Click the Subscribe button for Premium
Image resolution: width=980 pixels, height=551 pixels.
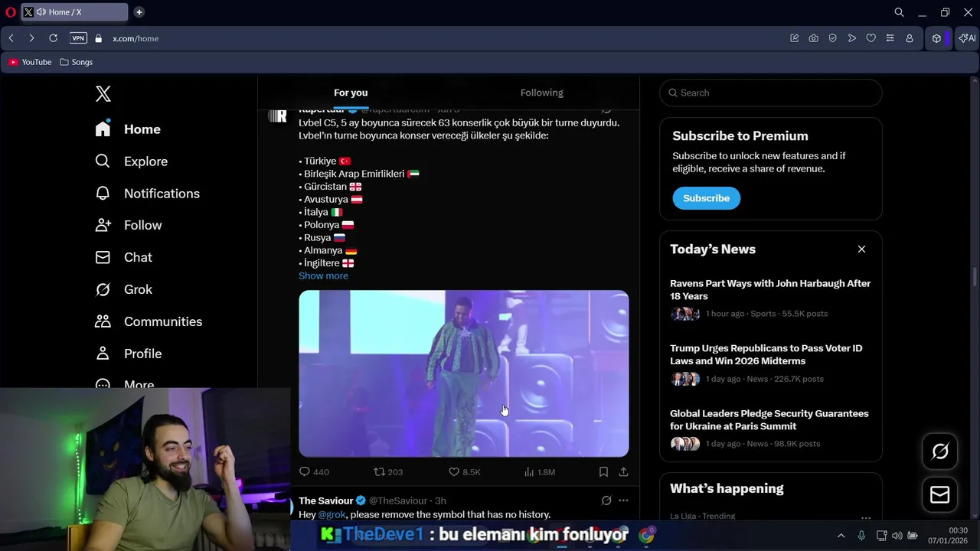click(x=706, y=198)
